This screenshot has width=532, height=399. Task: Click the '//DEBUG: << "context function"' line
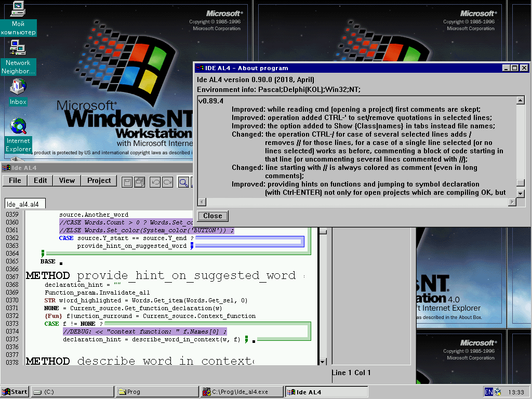pos(144,331)
